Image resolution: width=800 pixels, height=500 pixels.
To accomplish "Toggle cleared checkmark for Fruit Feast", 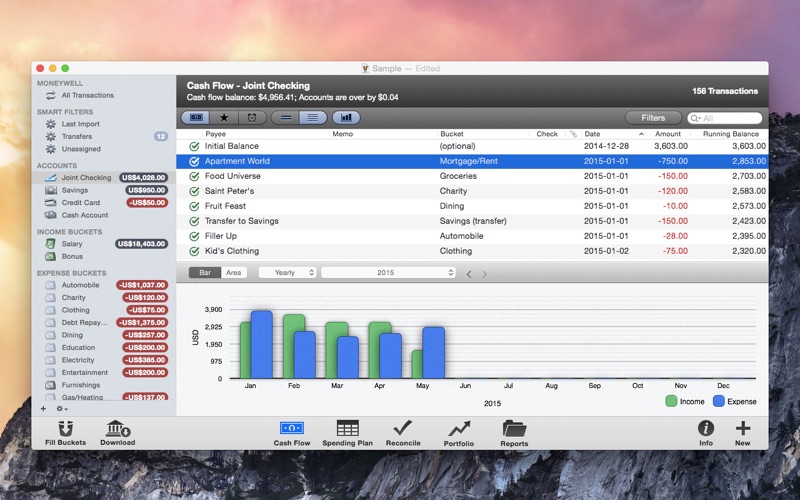I will pyautogui.click(x=194, y=206).
